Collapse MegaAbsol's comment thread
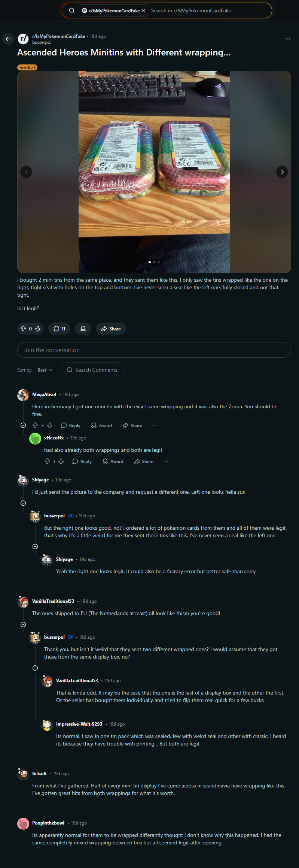 [x=23, y=425]
